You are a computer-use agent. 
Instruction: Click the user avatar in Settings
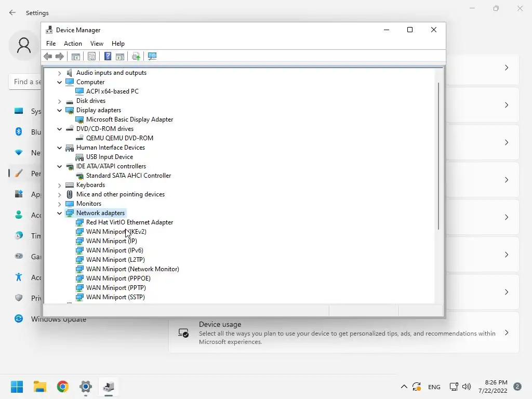(24, 45)
